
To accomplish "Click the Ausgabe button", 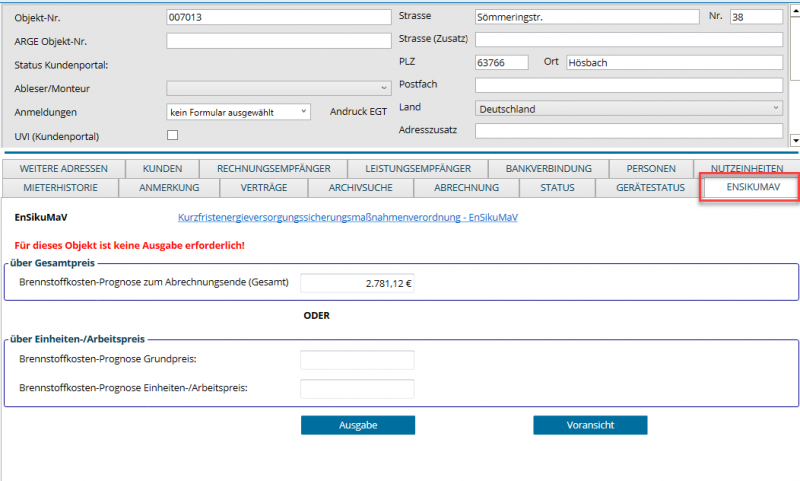I will (x=358, y=425).
